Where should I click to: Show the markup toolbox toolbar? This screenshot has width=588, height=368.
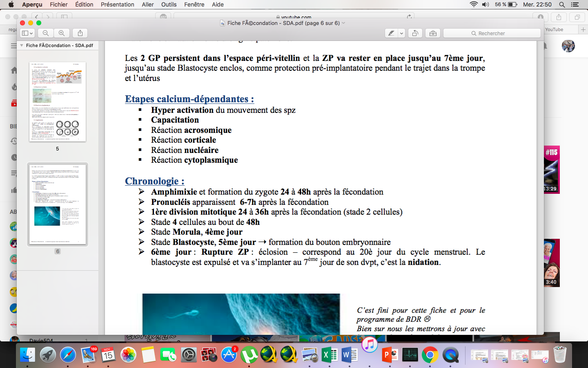click(x=433, y=33)
